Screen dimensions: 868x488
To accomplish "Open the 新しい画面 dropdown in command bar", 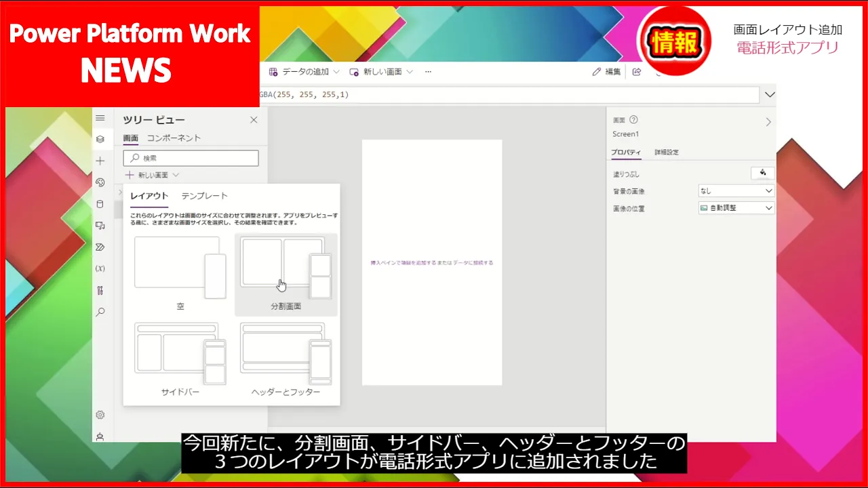I will point(381,72).
